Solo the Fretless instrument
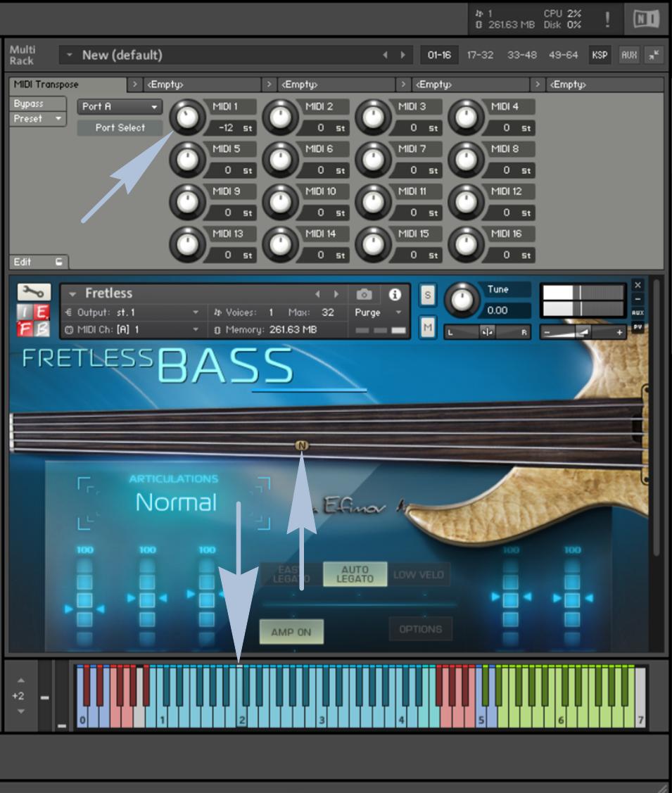This screenshot has height=793, width=672. click(428, 296)
